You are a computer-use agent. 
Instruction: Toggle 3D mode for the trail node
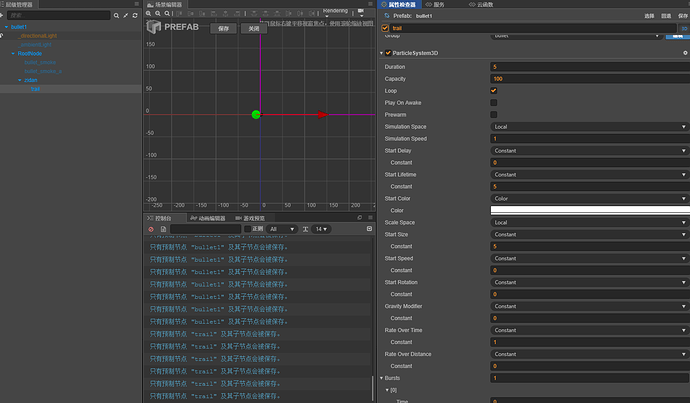(684, 28)
